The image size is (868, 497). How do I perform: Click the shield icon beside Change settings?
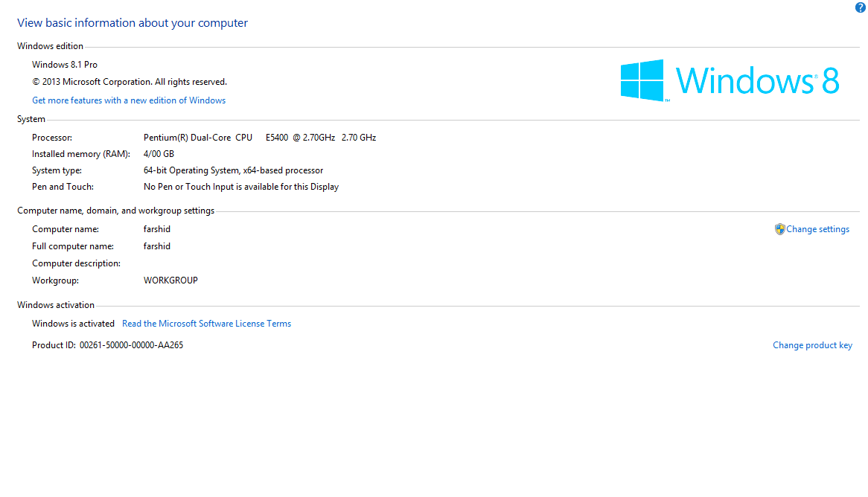(x=779, y=229)
